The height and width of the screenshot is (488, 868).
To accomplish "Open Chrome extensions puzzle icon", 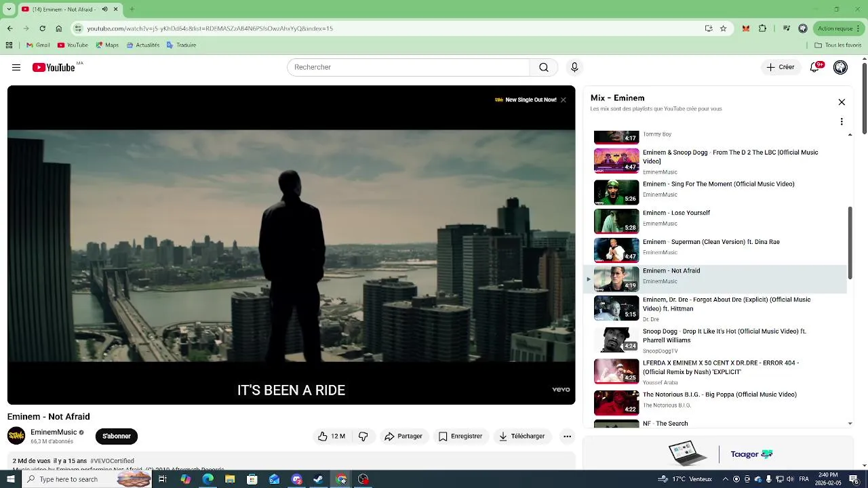I will 762,28.
